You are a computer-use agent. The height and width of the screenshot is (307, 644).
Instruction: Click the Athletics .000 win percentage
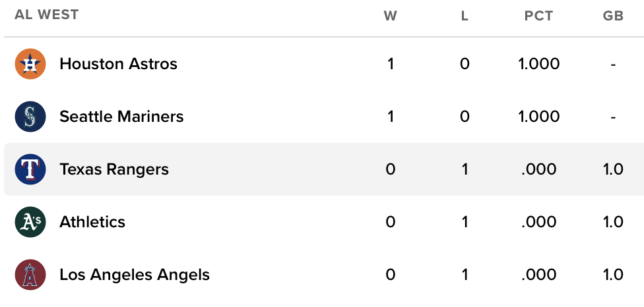point(538,222)
